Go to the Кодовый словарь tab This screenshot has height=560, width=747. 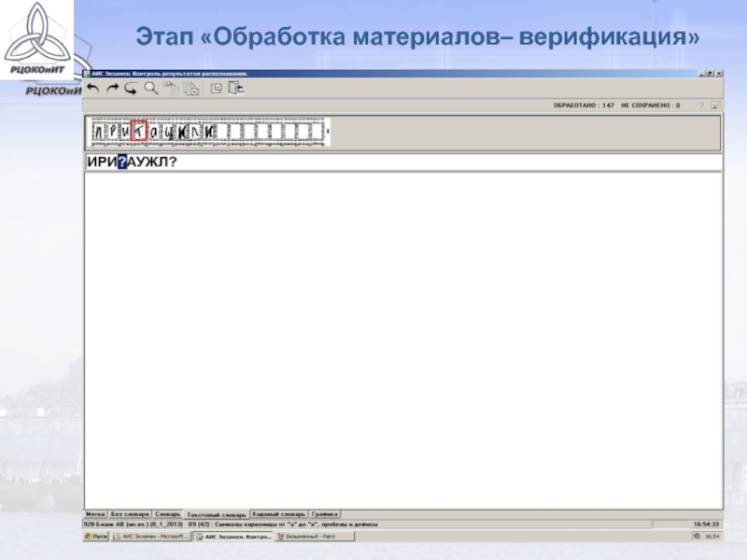(279, 514)
